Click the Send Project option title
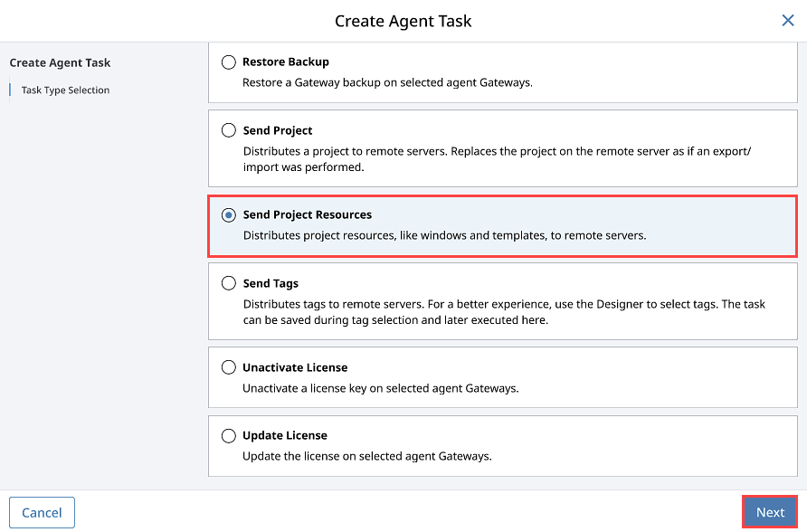Viewport: 807px width, 532px height. (278, 130)
